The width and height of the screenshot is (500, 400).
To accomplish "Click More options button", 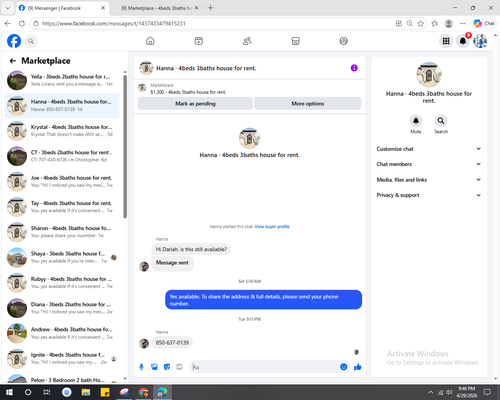I will click(x=308, y=104).
